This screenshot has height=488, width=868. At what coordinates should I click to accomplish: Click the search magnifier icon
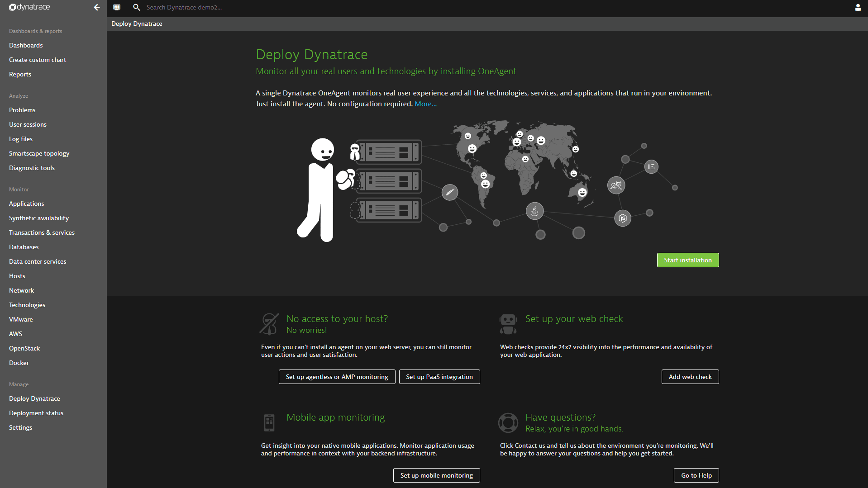(136, 7)
